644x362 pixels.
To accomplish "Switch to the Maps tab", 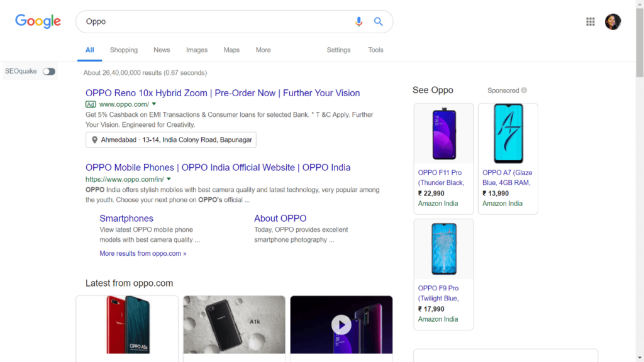I will [x=231, y=50].
